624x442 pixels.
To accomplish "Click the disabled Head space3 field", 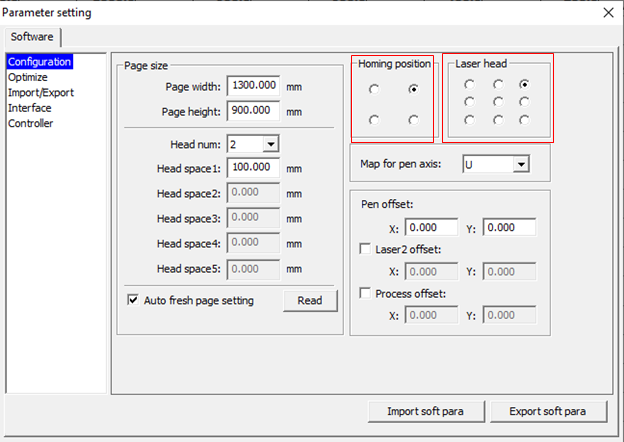I will point(253,217).
